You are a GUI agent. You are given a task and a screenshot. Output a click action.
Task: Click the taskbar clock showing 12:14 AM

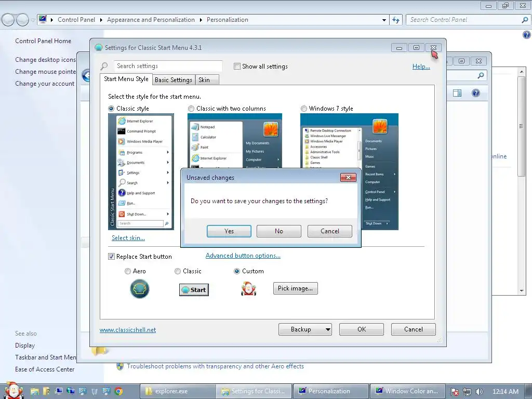[505, 392]
